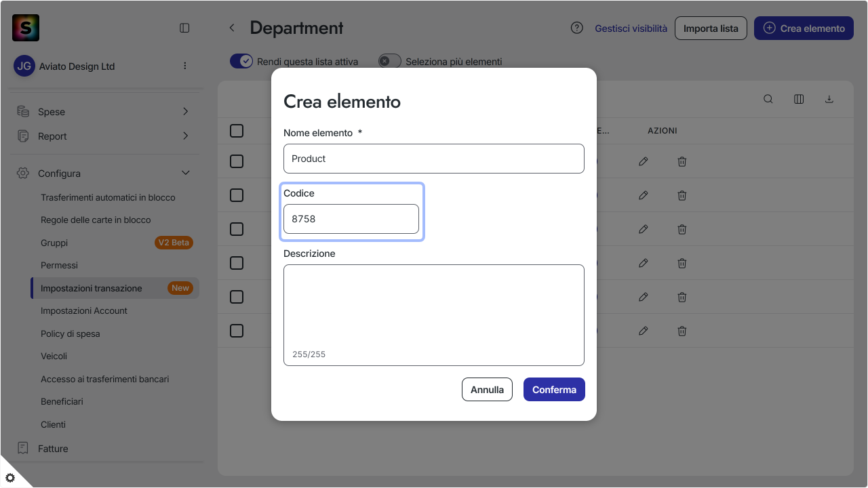Click the Report document icon
The image size is (868, 488).
23,136
